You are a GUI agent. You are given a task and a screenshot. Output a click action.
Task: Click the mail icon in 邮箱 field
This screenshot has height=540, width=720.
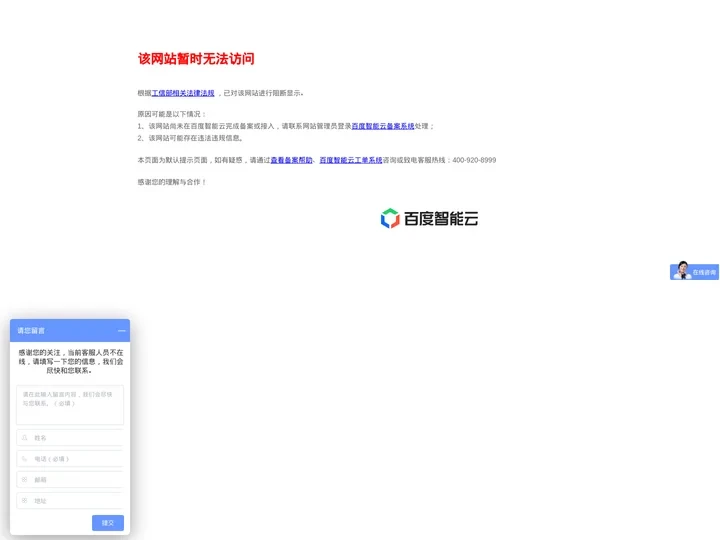(x=25, y=479)
